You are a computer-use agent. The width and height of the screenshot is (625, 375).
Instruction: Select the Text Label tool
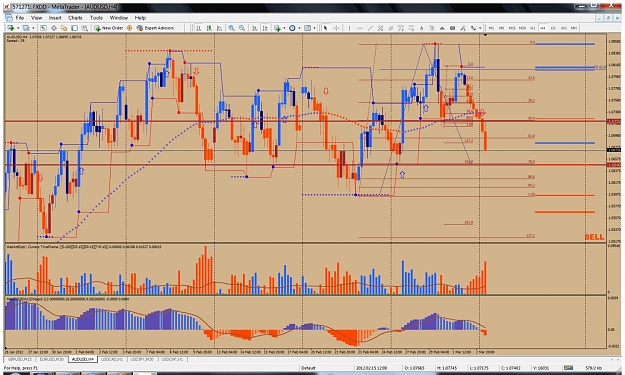click(x=432, y=28)
